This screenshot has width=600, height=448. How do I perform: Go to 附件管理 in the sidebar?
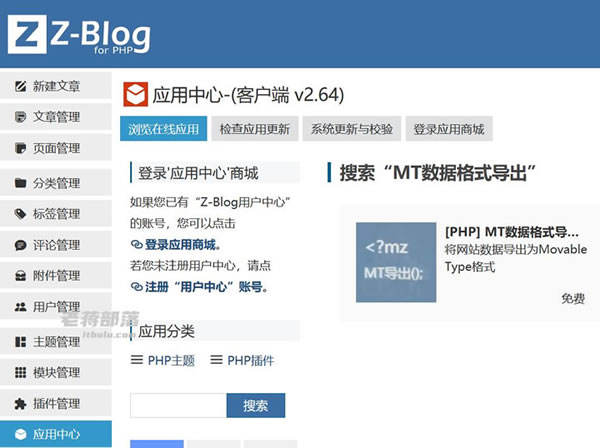pos(56,275)
